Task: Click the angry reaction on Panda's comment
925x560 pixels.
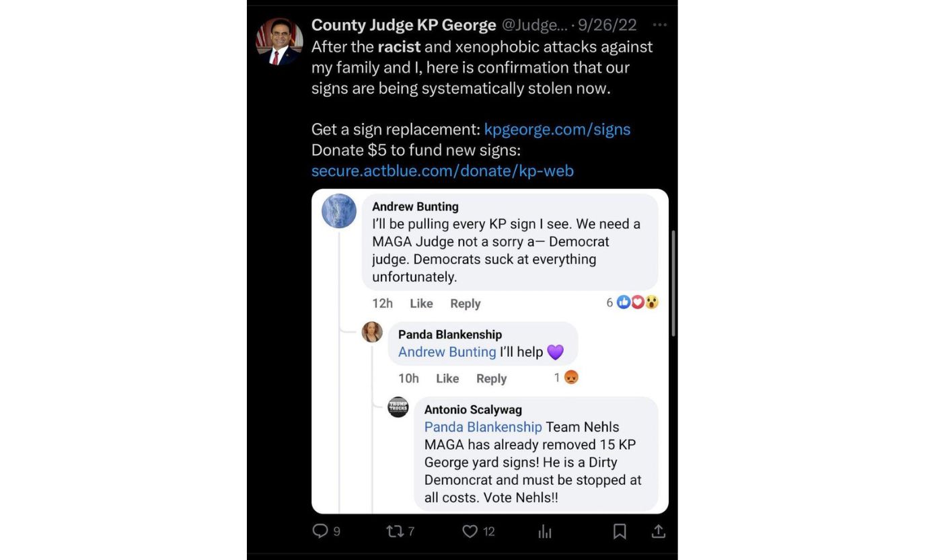Action: point(571,378)
